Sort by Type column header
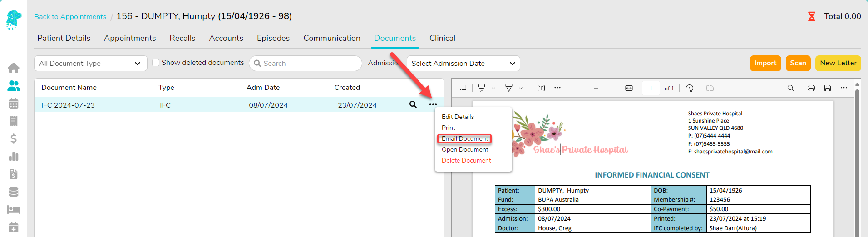 tap(166, 88)
